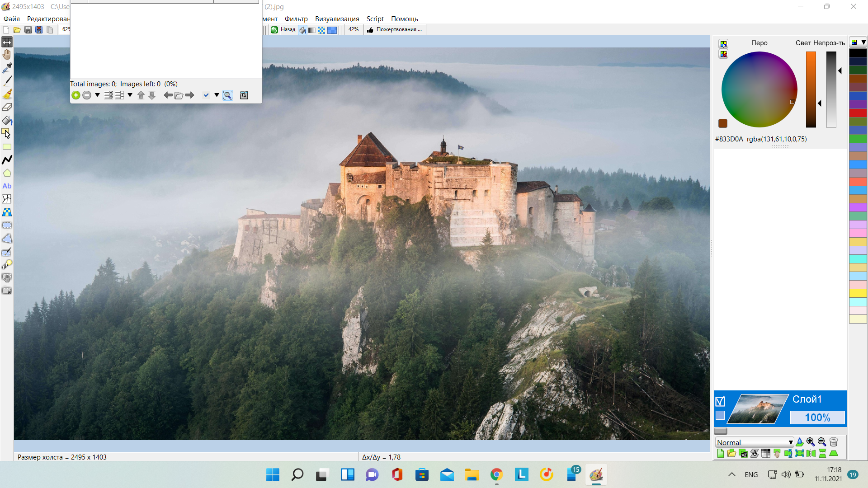Screen dimensions: 868x488
Task: Toggle visibility checkbox of Слой1
Action: 720,401
